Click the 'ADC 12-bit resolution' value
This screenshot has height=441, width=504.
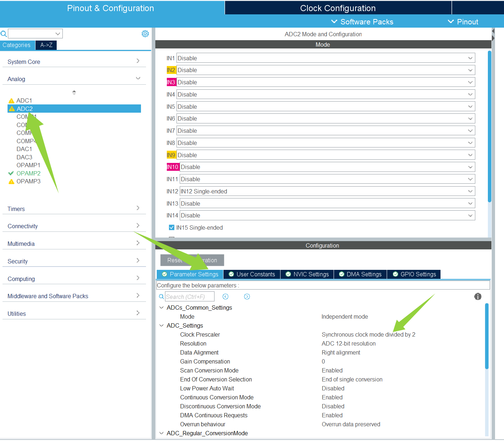349,344
